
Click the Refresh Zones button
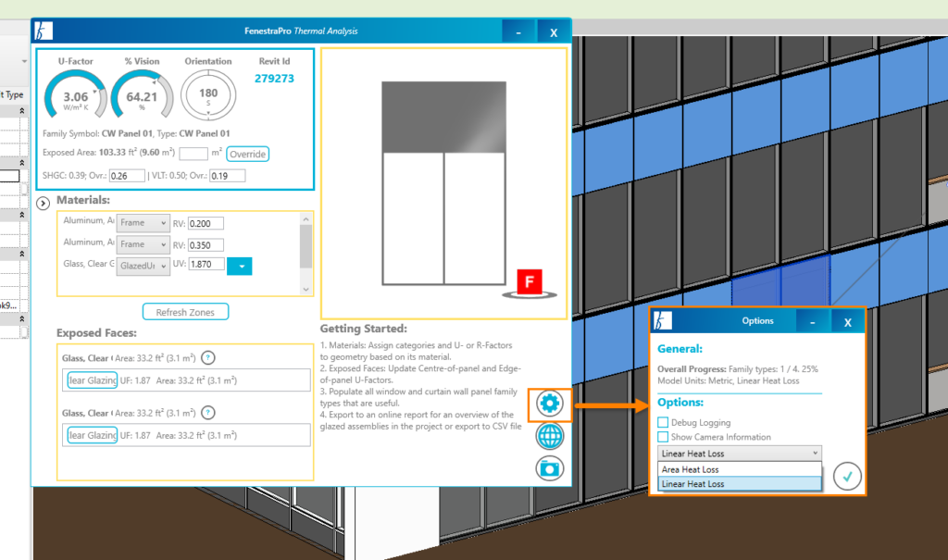tap(185, 312)
